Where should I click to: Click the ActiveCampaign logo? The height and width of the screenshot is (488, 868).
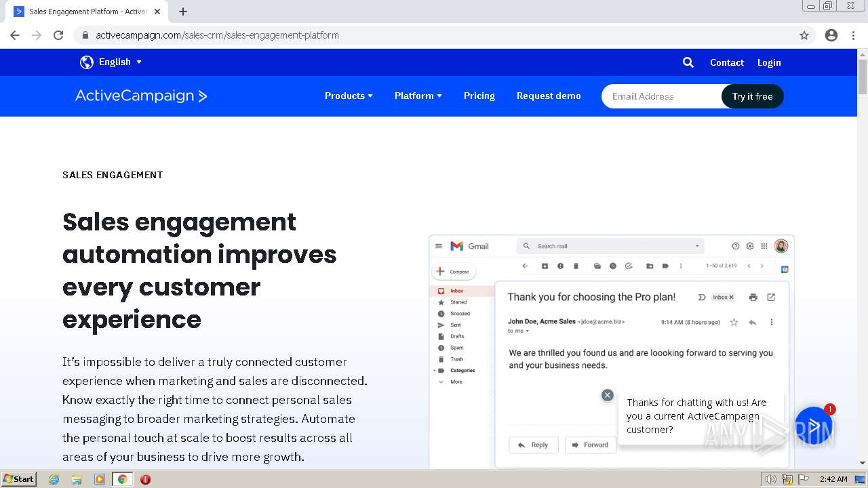coord(141,96)
